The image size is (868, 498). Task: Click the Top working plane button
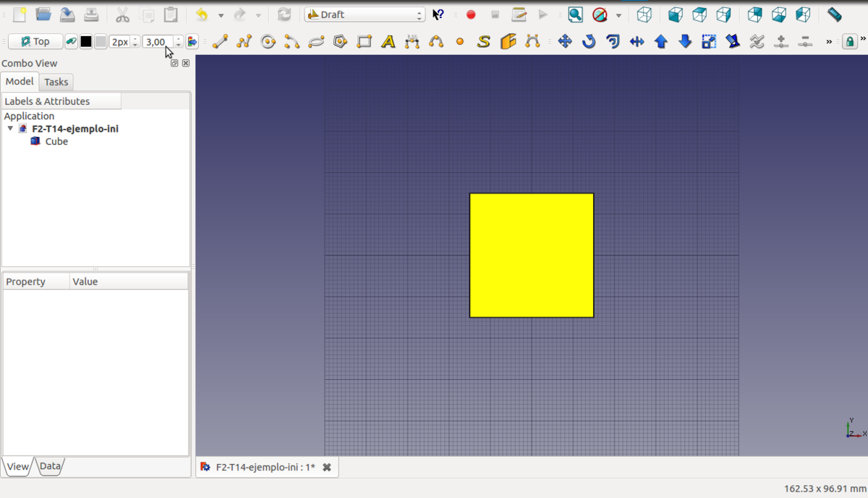(35, 42)
